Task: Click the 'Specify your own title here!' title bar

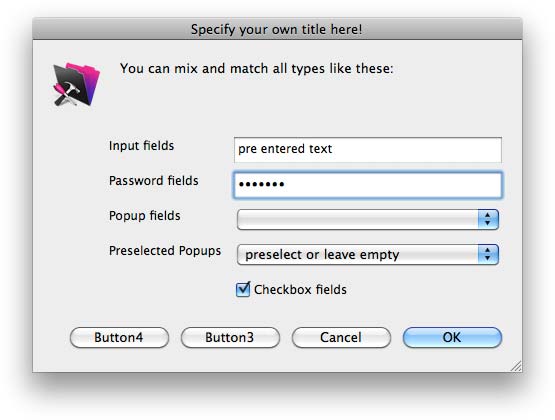Action: 277,29
